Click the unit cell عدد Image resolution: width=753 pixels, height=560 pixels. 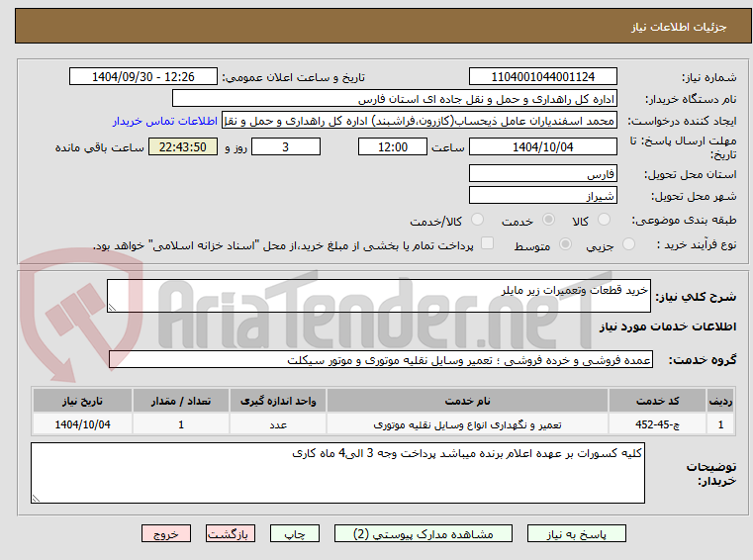278,424
